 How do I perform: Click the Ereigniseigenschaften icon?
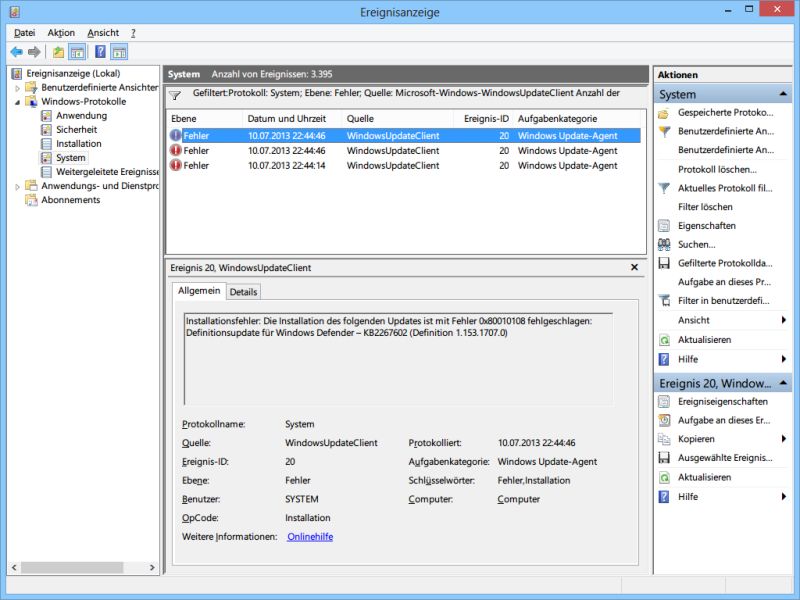click(664, 402)
